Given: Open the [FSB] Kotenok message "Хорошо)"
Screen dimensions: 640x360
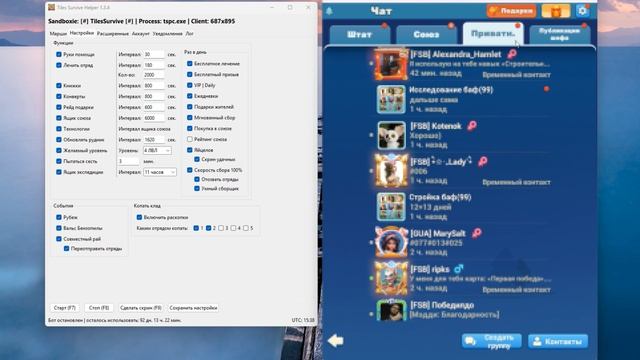Looking at the screenshot, I should (x=425, y=136).
